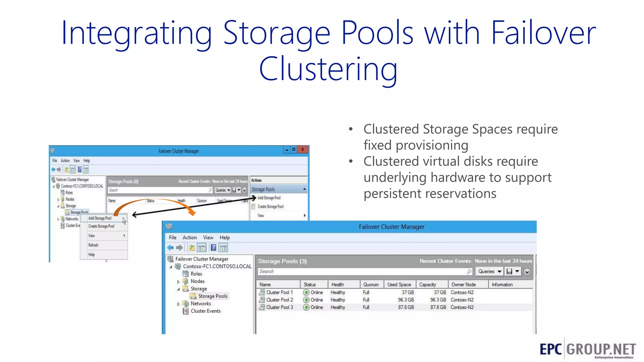Click Help icon in back window toolbar
The image size is (644, 362).
click(80, 170)
